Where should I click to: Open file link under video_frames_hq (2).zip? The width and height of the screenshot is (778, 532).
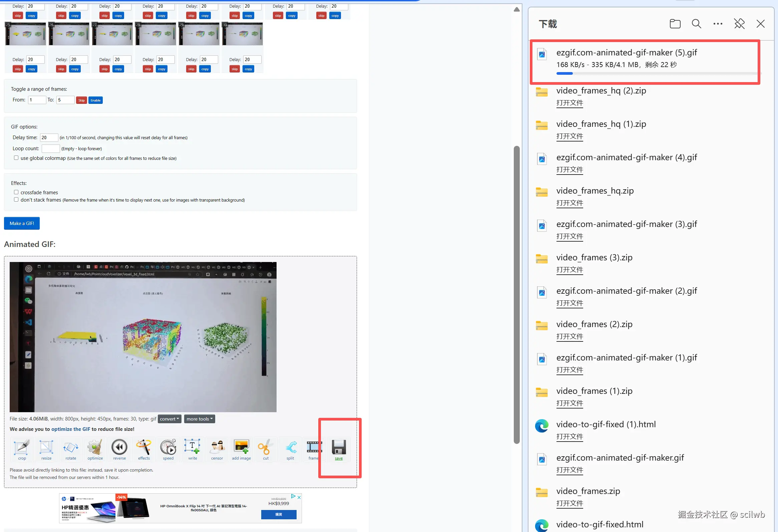click(x=569, y=103)
